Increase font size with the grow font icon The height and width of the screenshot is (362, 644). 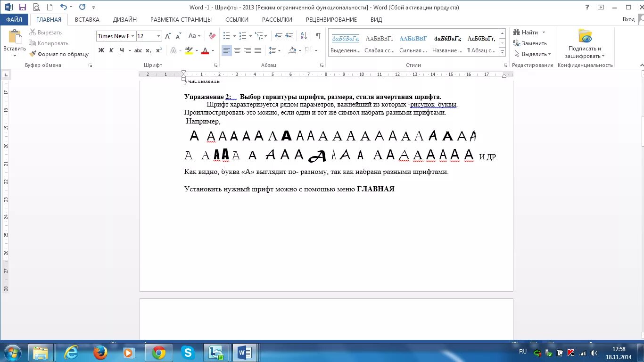click(168, 36)
